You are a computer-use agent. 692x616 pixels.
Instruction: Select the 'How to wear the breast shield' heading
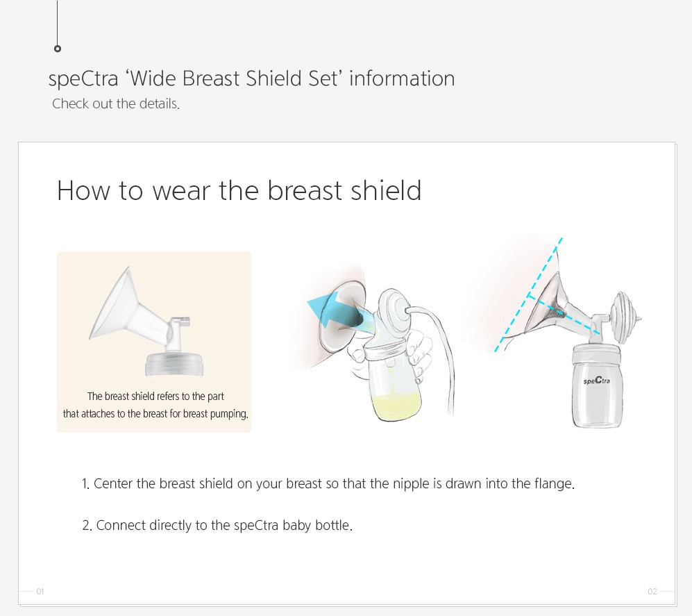239,191
